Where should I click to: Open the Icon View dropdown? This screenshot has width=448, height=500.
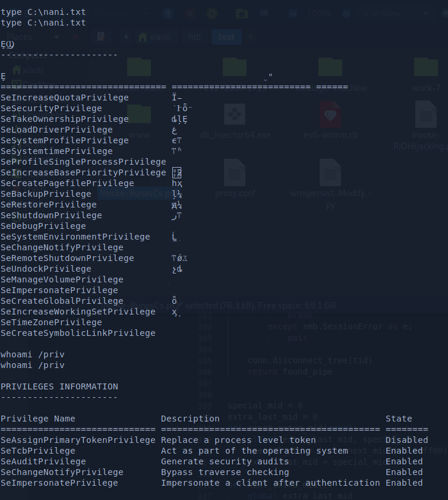(x=395, y=14)
